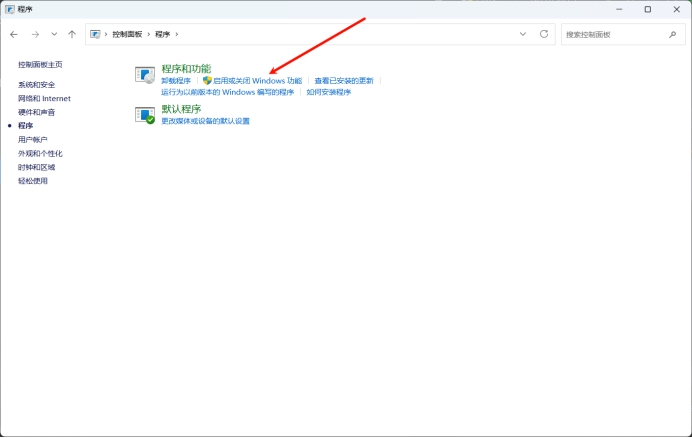Click the forward navigation arrow
692x438 pixels.
pyautogui.click(x=35, y=34)
